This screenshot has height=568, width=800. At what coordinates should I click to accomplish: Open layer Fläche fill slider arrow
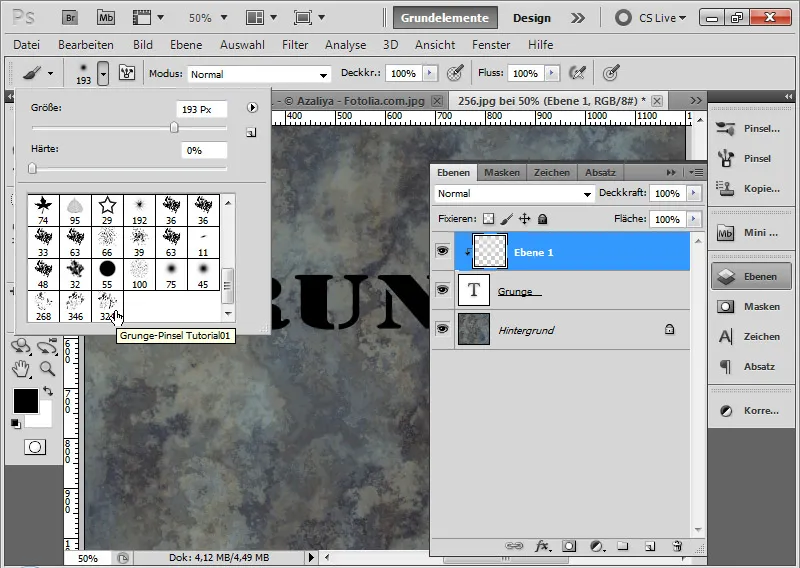coord(693,219)
